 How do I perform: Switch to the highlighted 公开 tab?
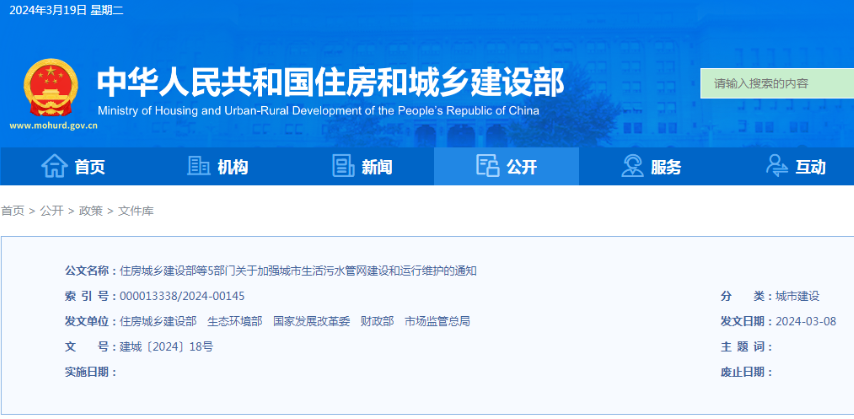(507, 166)
